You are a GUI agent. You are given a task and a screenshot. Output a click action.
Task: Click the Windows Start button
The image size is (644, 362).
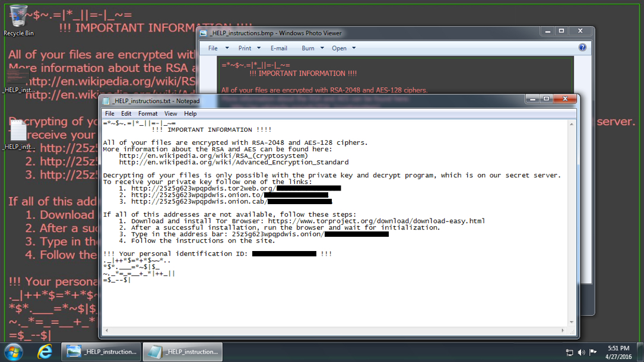coord(12,352)
